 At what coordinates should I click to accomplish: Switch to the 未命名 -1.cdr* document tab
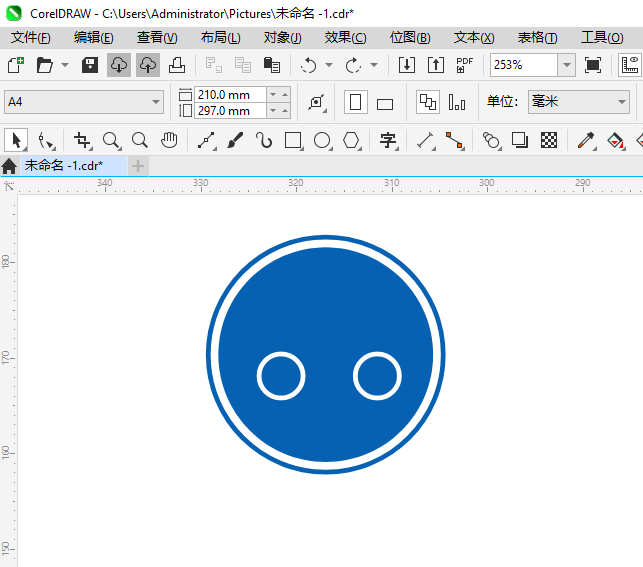[74, 166]
